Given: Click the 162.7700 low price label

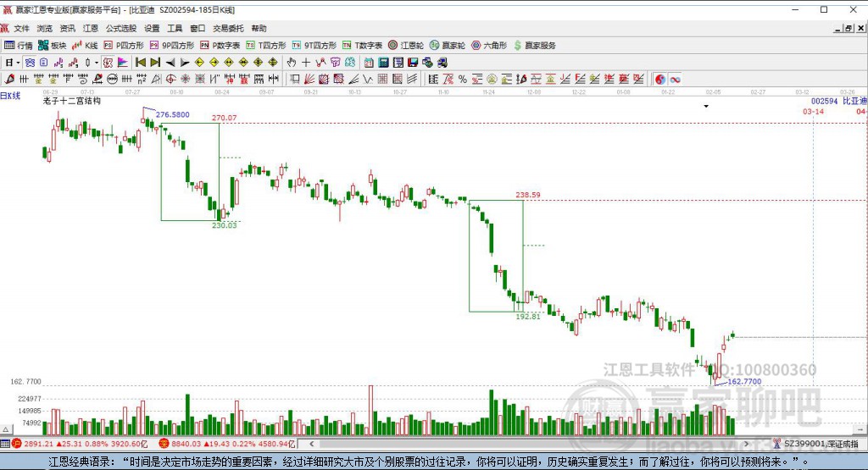Looking at the screenshot, I should (744, 382).
